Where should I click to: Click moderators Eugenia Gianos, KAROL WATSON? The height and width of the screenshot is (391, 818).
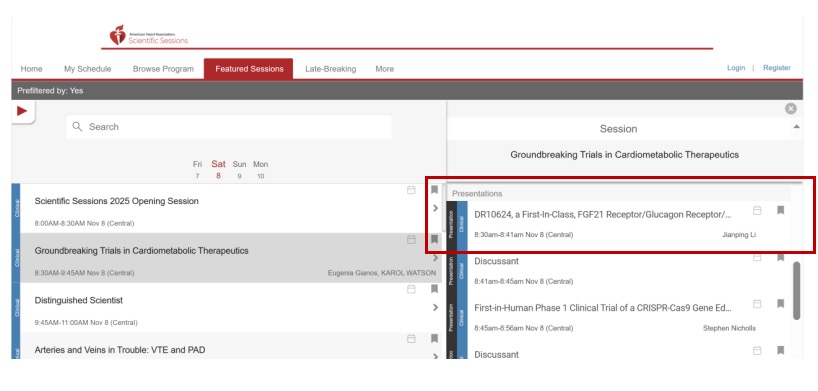382,273
